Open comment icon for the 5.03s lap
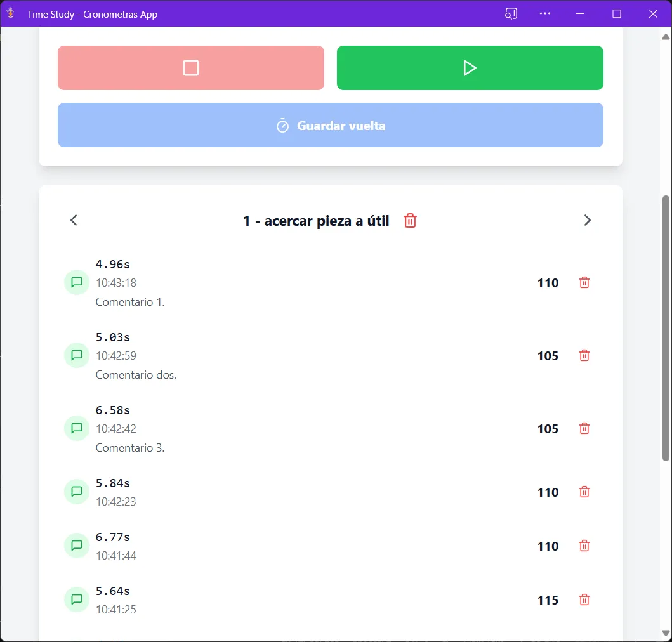Viewport: 672px width, 642px height. tap(77, 355)
